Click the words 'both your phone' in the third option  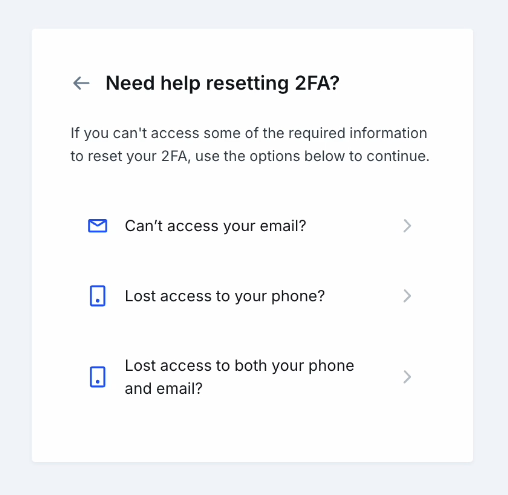294,366
